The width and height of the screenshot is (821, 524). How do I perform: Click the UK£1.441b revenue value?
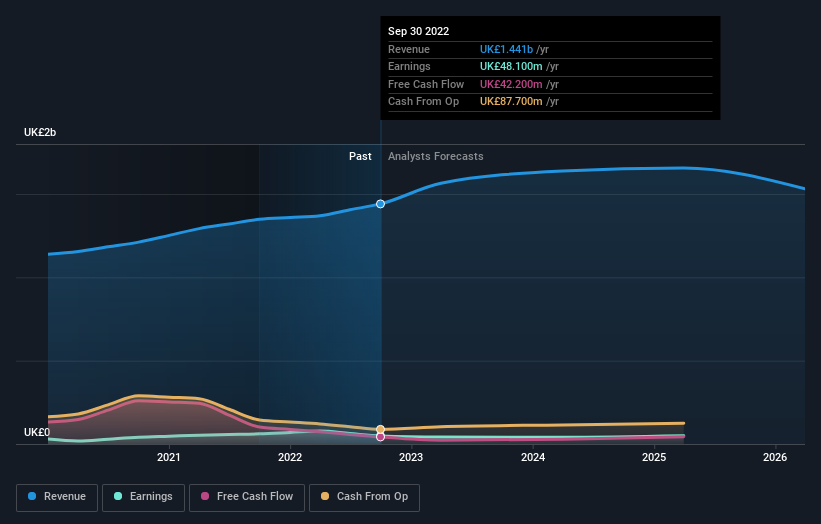[506, 49]
